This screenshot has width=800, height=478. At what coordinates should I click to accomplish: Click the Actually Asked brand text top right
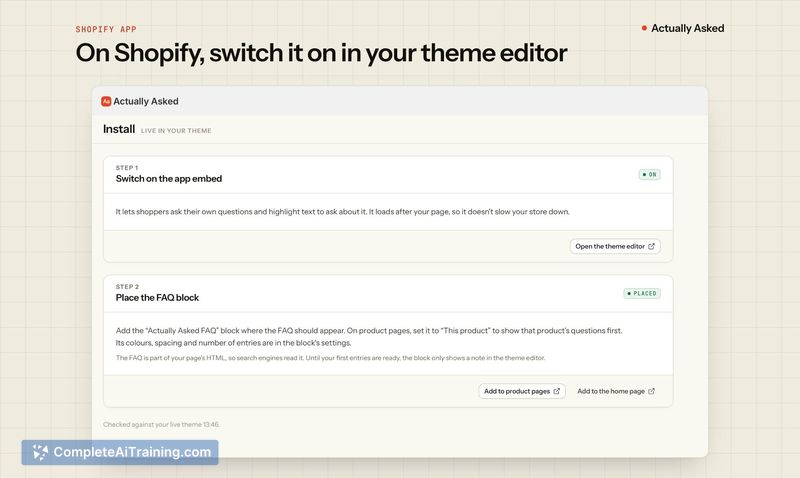click(x=687, y=28)
